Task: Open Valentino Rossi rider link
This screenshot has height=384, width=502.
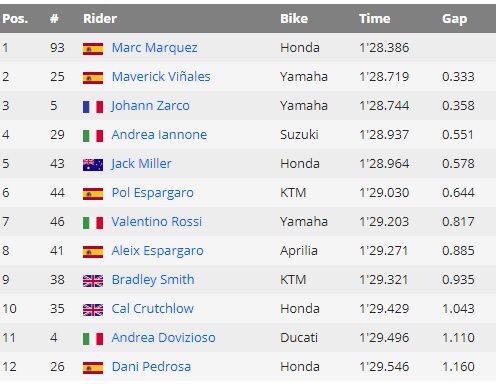Action: click(157, 222)
